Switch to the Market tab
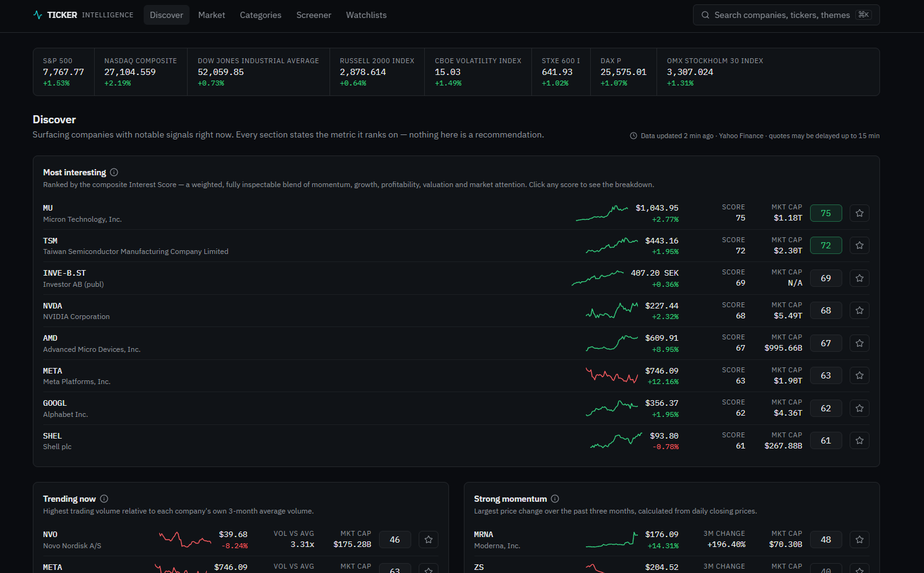Screen dimensions: 924x573 pyautogui.click(x=212, y=15)
